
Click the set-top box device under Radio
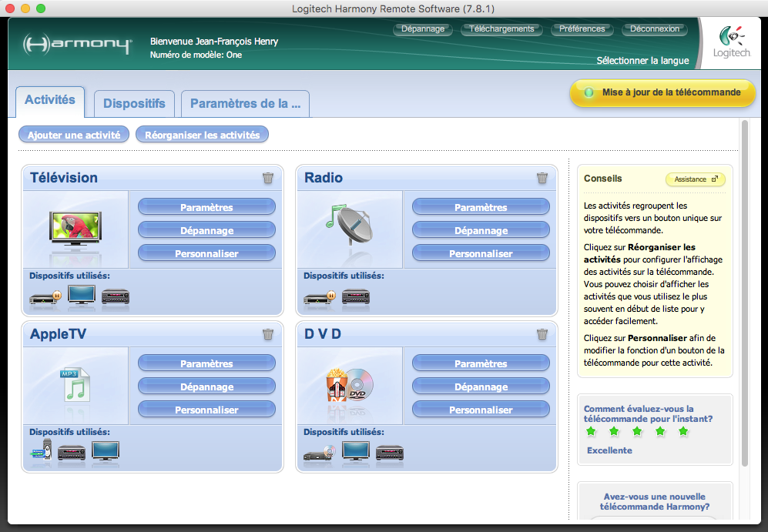click(x=320, y=297)
